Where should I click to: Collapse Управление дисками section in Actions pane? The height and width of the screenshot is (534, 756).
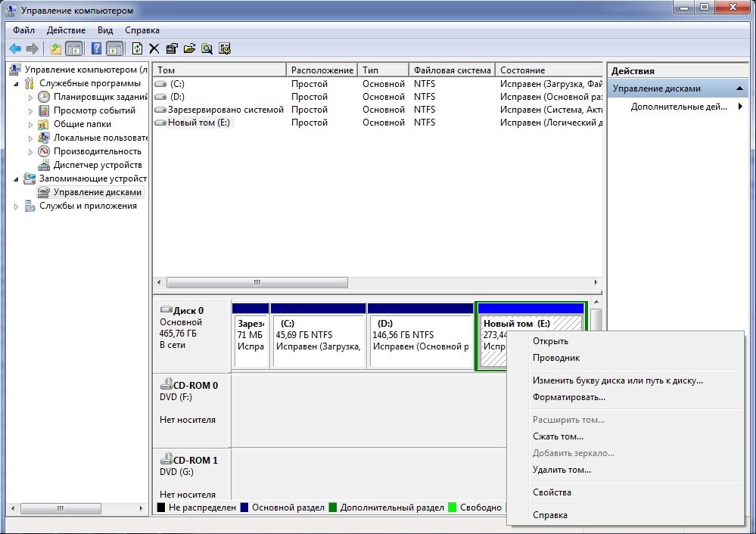pos(739,88)
